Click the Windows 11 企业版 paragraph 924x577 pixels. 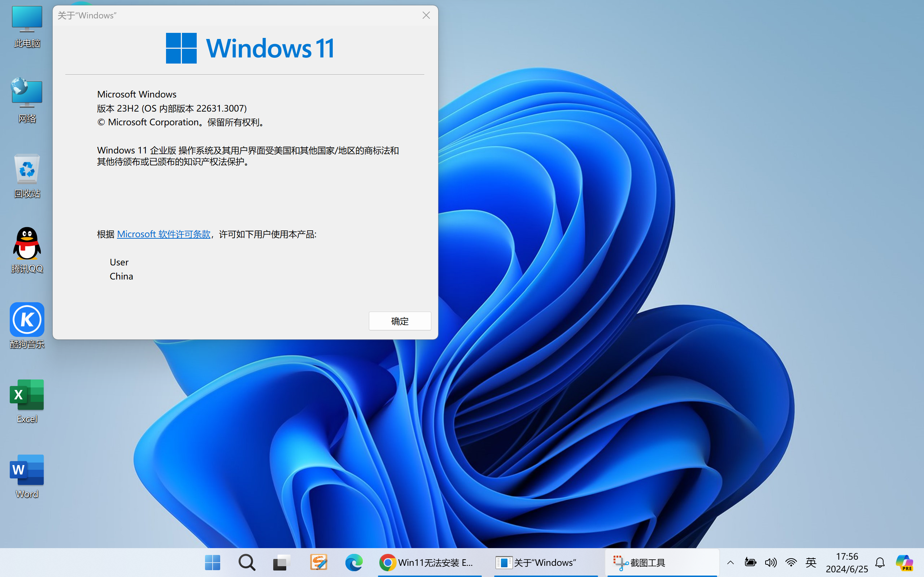point(248,156)
